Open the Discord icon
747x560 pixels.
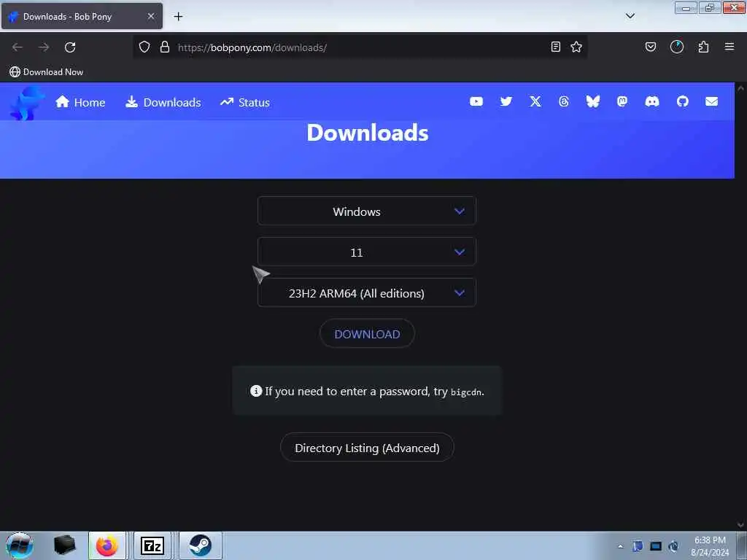[x=651, y=101]
